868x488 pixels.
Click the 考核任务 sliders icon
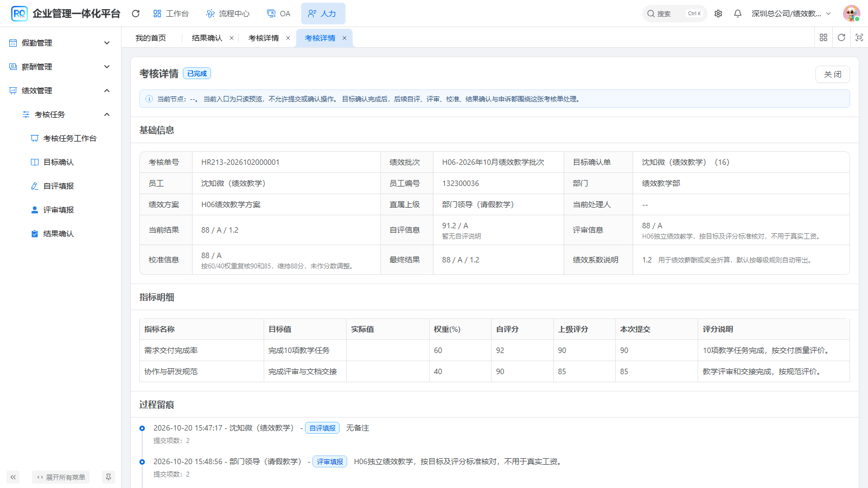click(26, 114)
